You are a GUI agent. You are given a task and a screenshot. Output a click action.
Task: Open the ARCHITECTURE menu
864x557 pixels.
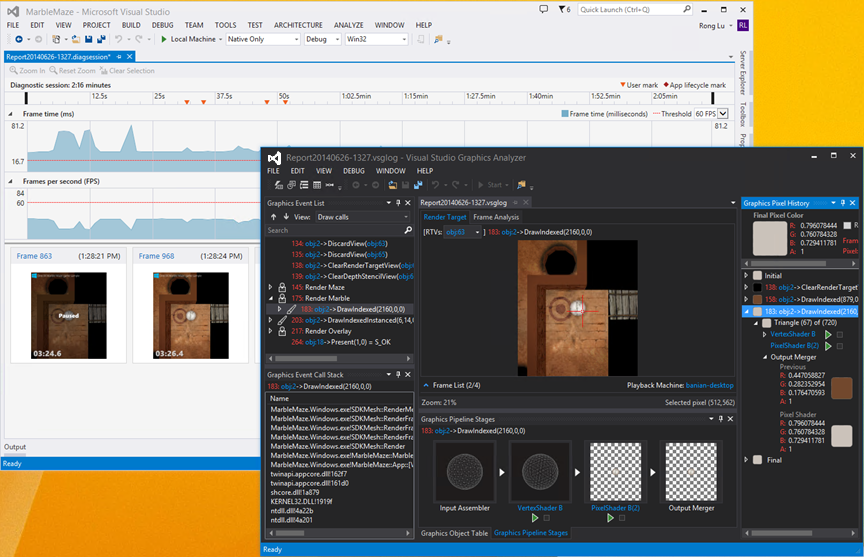pyautogui.click(x=298, y=25)
